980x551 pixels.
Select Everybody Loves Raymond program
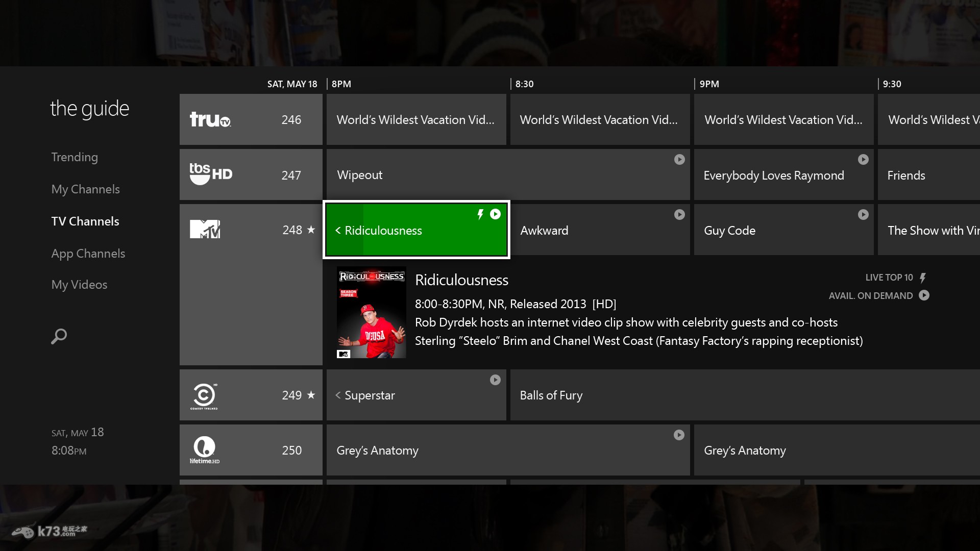tap(773, 176)
